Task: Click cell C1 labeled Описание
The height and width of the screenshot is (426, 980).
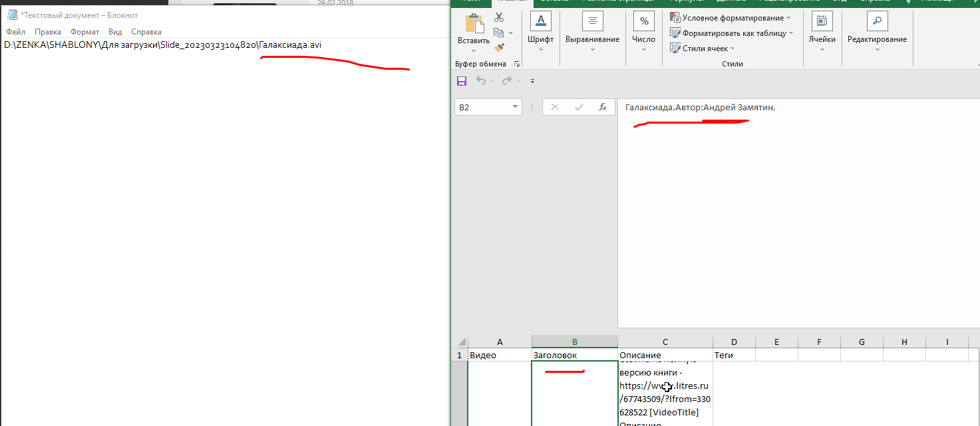Action: (665, 356)
